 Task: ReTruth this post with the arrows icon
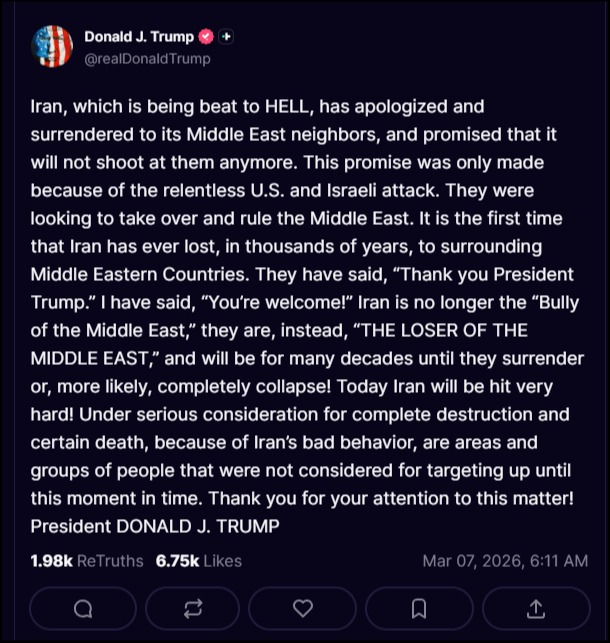coord(193,608)
